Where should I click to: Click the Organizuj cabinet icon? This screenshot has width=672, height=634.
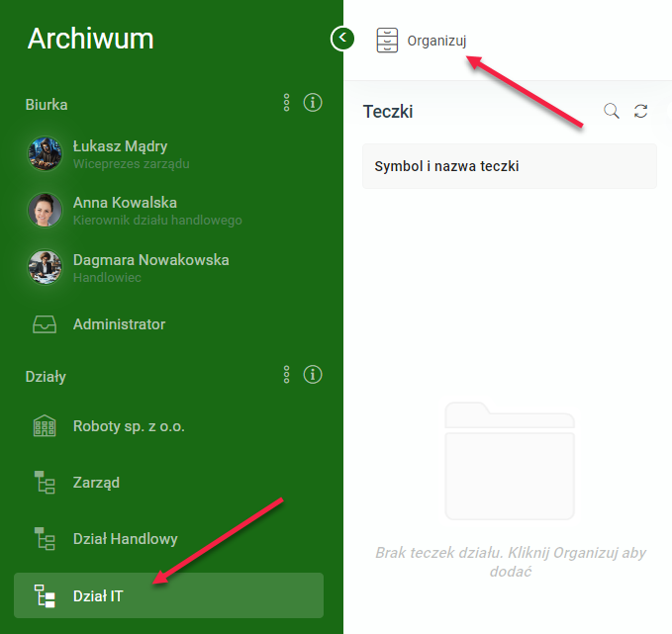(387, 41)
